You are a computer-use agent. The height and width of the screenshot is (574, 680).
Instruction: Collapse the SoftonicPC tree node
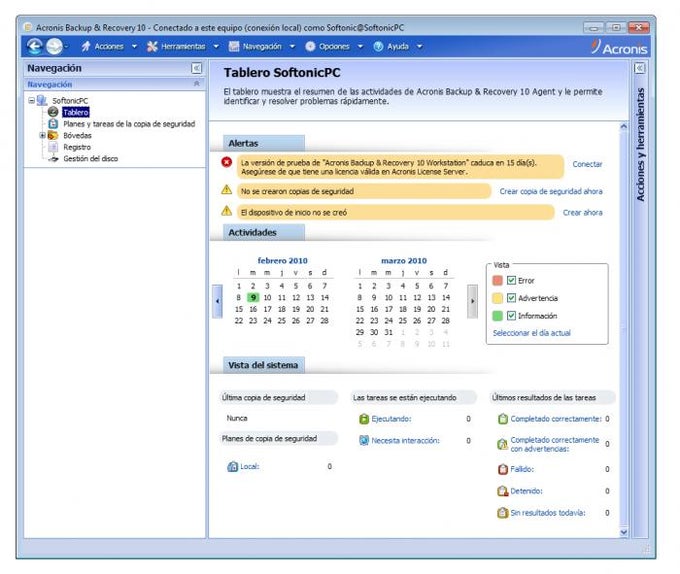coord(31,100)
